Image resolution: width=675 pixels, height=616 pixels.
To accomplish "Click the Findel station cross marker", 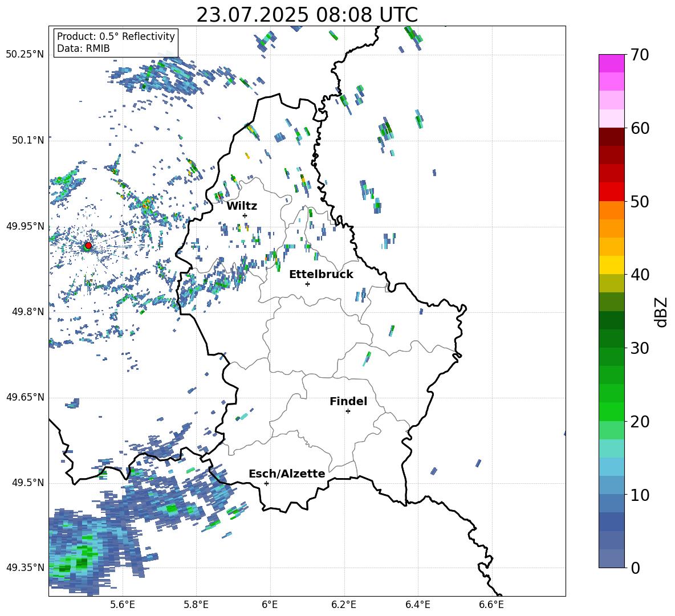I will (x=348, y=411).
